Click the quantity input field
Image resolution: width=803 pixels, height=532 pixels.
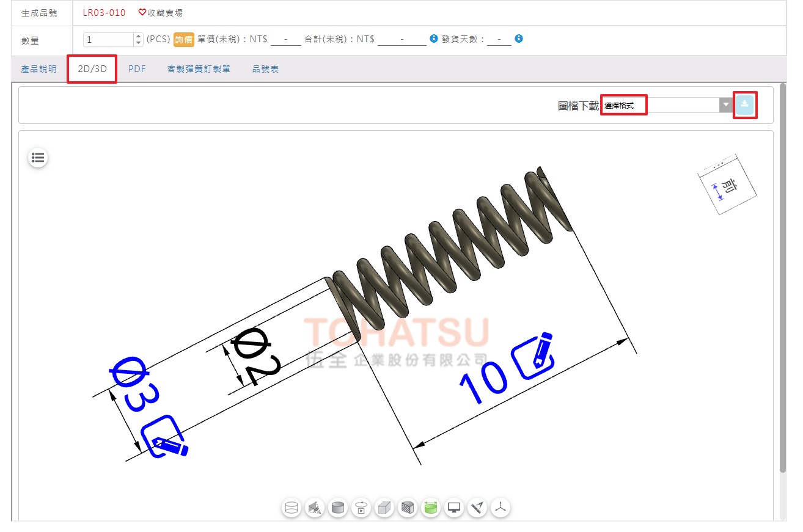click(108, 40)
